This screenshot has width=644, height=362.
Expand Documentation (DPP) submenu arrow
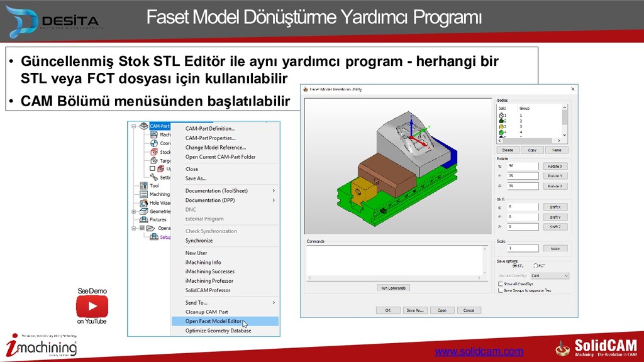point(274,200)
